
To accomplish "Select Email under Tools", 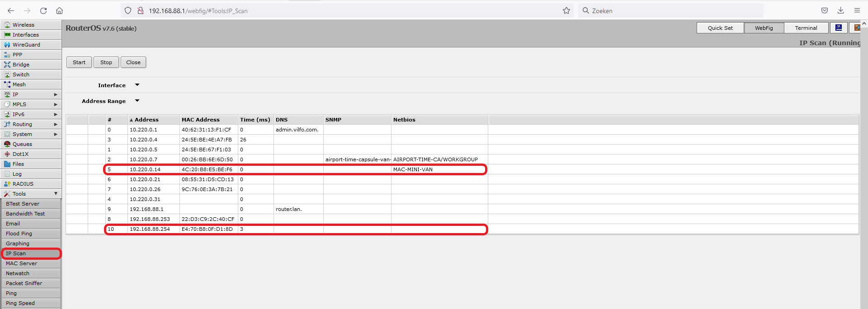I will point(31,224).
